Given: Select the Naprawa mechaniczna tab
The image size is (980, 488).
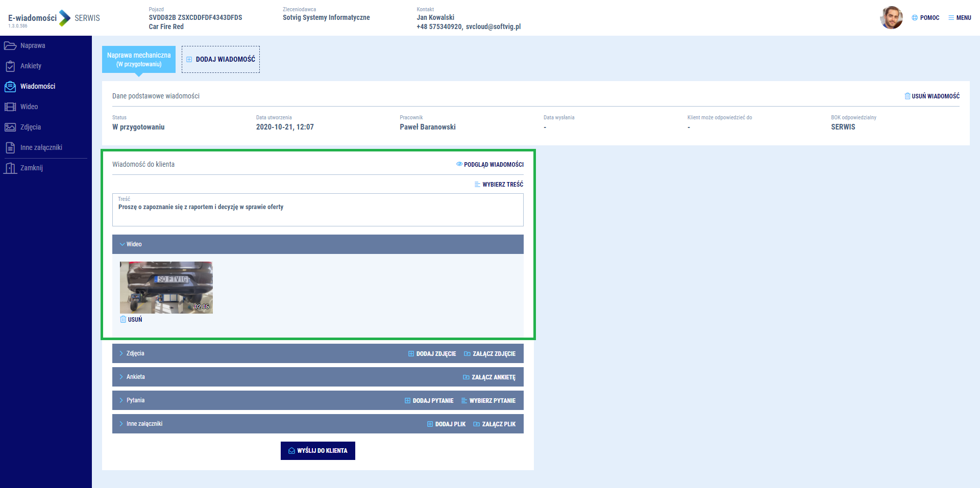Looking at the screenshot, I should [139, 59].
